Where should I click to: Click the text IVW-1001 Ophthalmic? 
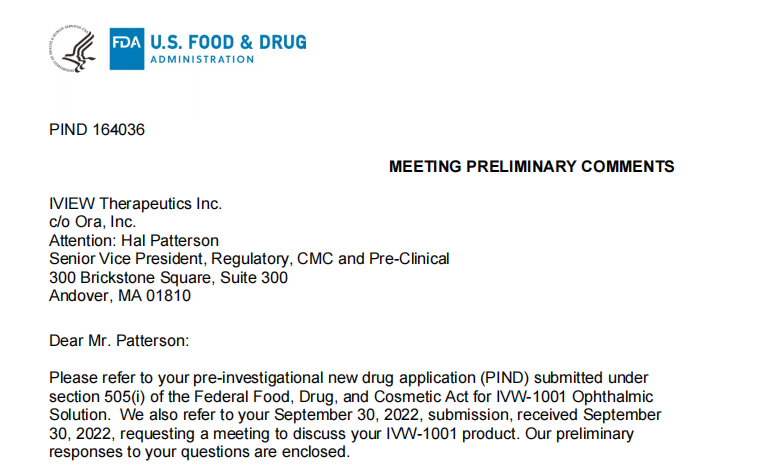click(575, 396)
